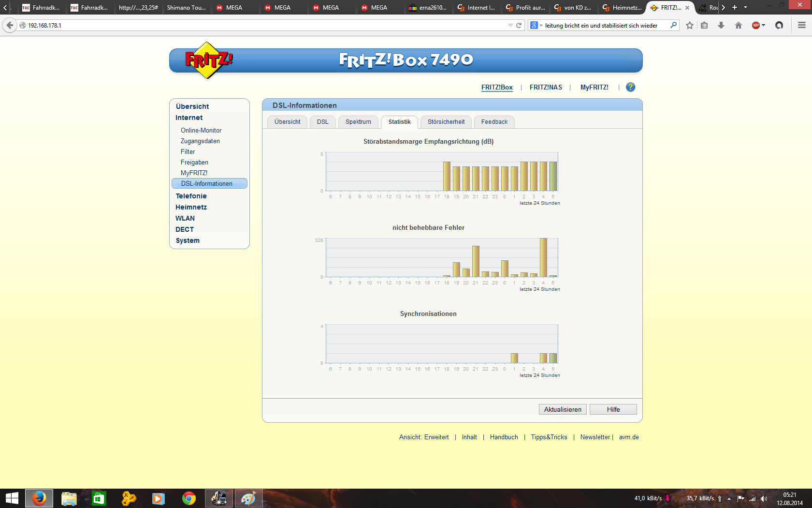Open the Feedback tab
Image resolution: width=812 pixels, height=508 pixels.
pyautogui.click(x=494, y=122)
